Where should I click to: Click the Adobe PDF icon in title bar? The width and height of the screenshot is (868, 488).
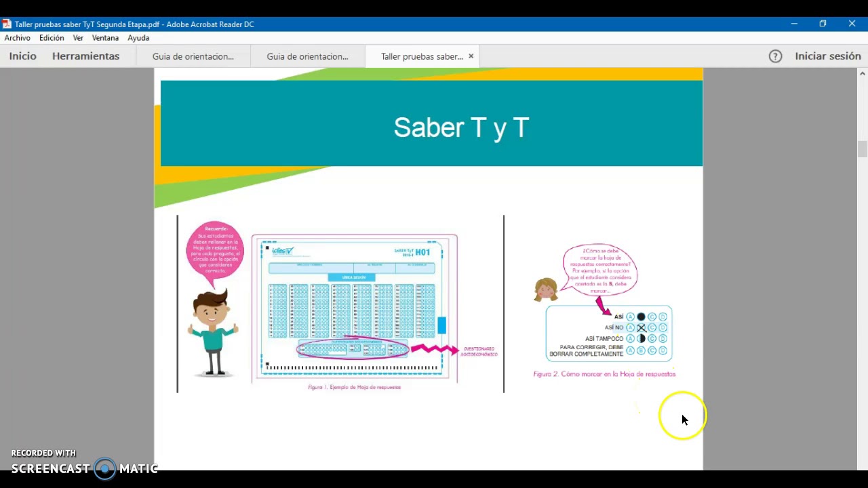click(x=7, y=24)
